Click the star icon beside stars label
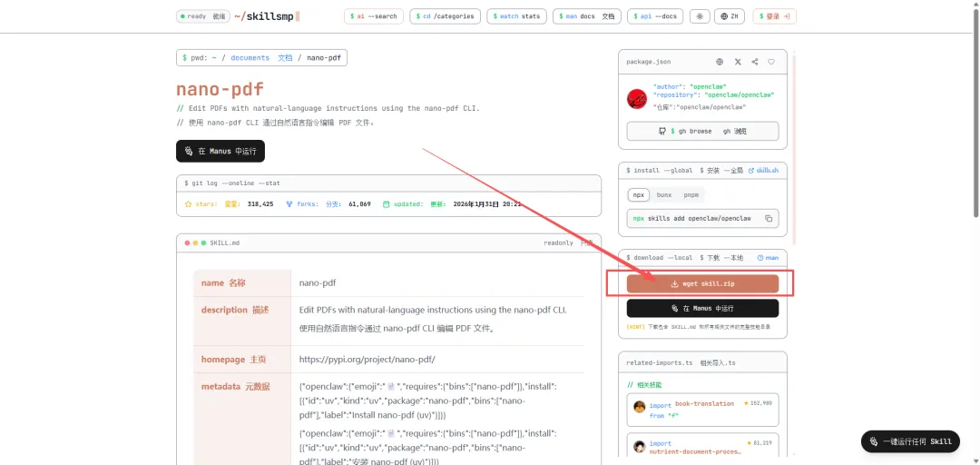Viewport: 980px width, 465px height. click(188, 204)
